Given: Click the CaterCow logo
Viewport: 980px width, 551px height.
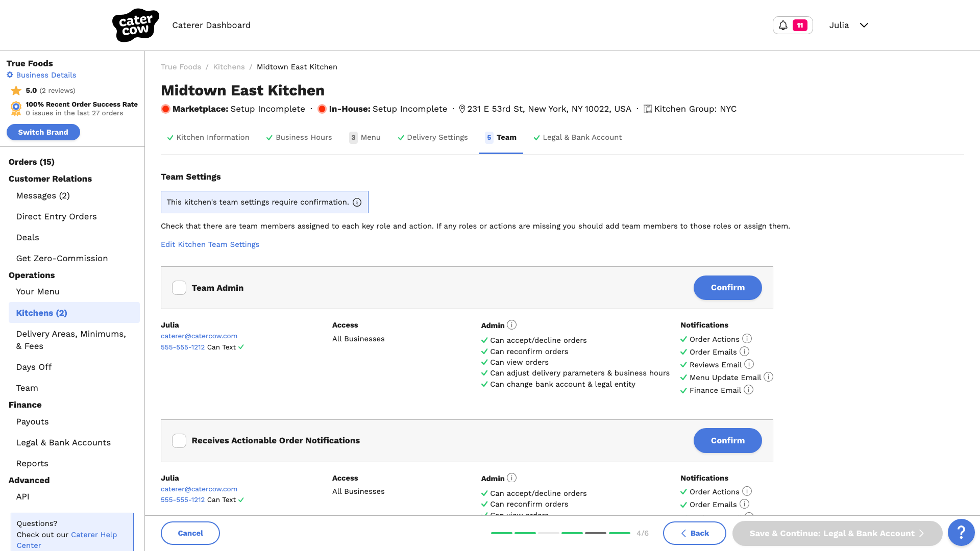Looking at the screenshot, I should pyautogui.click(x=135, y=25).
